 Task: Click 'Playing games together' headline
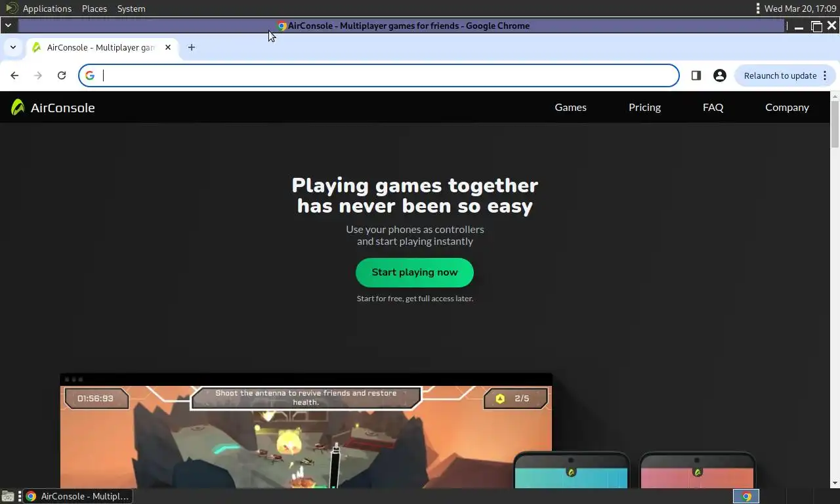click(415, 185)
